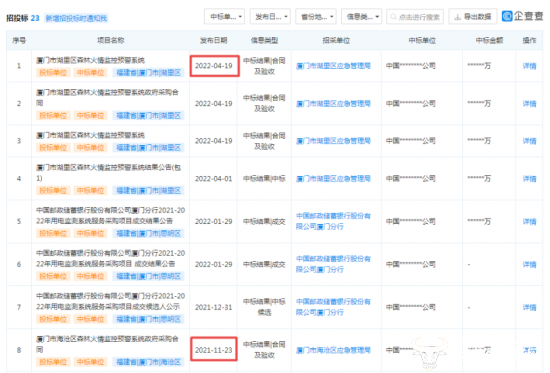550x373 pixels.
Task: Open the 信息类型 filter dropdown
Action: coord(361,16)
